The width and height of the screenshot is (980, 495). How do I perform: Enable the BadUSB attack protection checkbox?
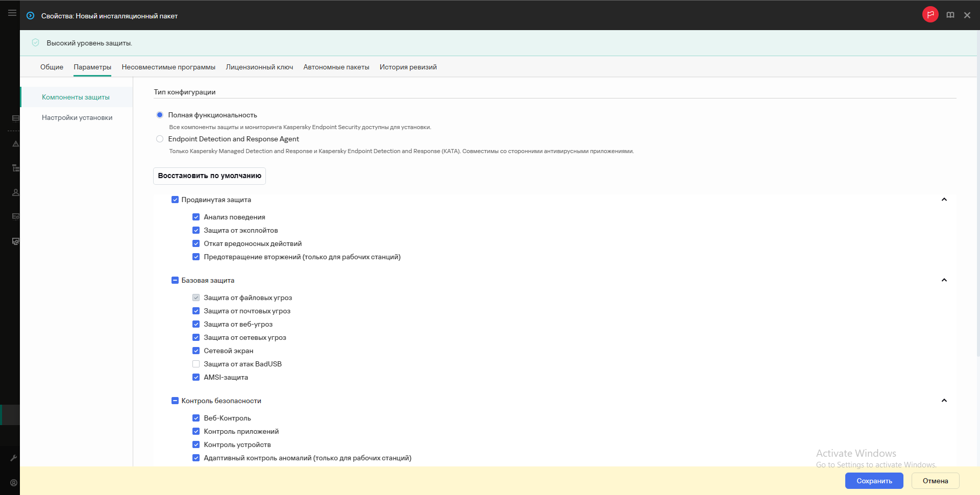point(196,364)
